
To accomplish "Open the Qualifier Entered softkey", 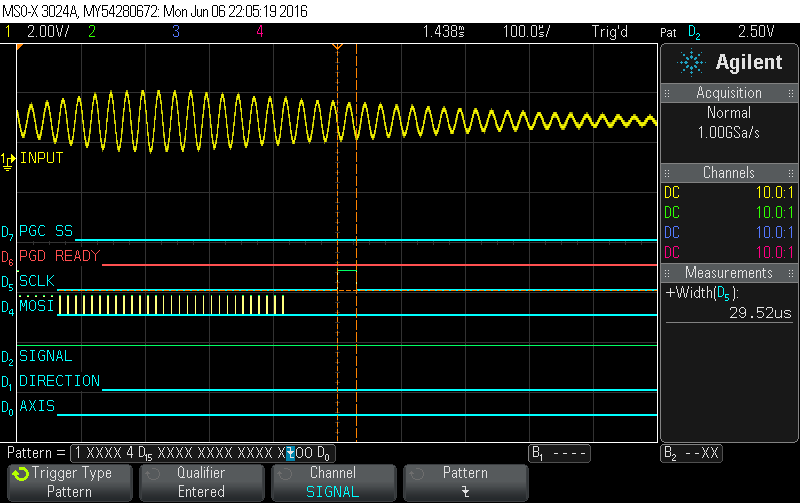I will (x=201, y=482).
